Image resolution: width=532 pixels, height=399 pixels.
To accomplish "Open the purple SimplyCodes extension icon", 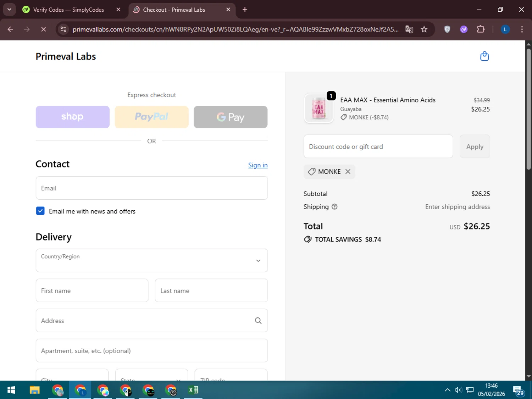I will (464, 29).
